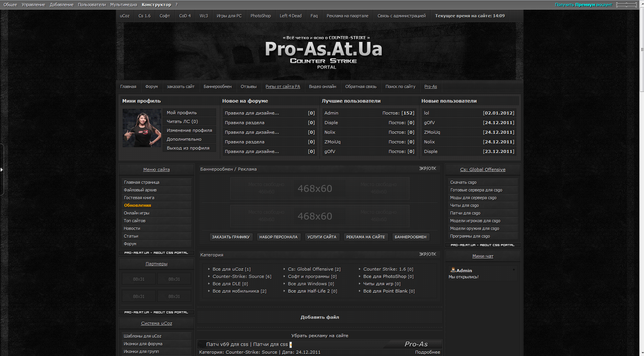Screen dimensions: 644x356
Task: Select Обновления in the site menu
Action: click(x=137, y=205)
